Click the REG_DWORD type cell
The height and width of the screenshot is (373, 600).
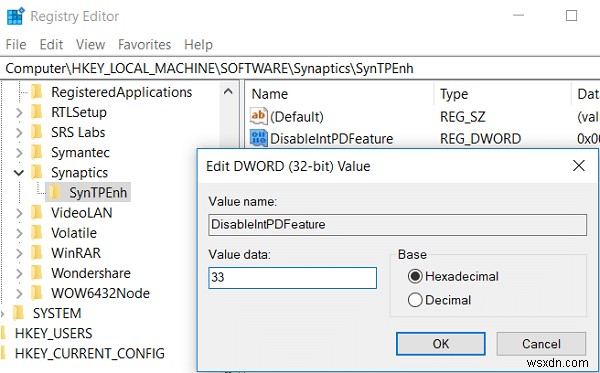(481, 138)
